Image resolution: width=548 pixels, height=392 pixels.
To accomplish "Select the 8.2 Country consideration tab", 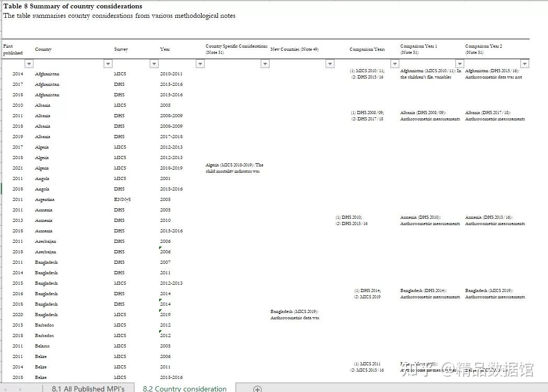I will (184, 388).
